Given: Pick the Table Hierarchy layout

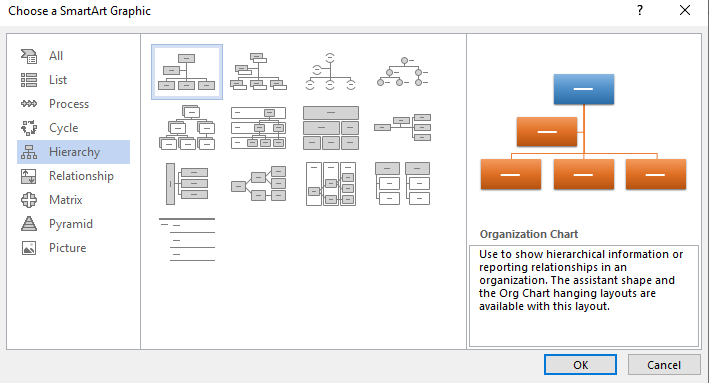Looking at the screenshot, I should point(331,128).
